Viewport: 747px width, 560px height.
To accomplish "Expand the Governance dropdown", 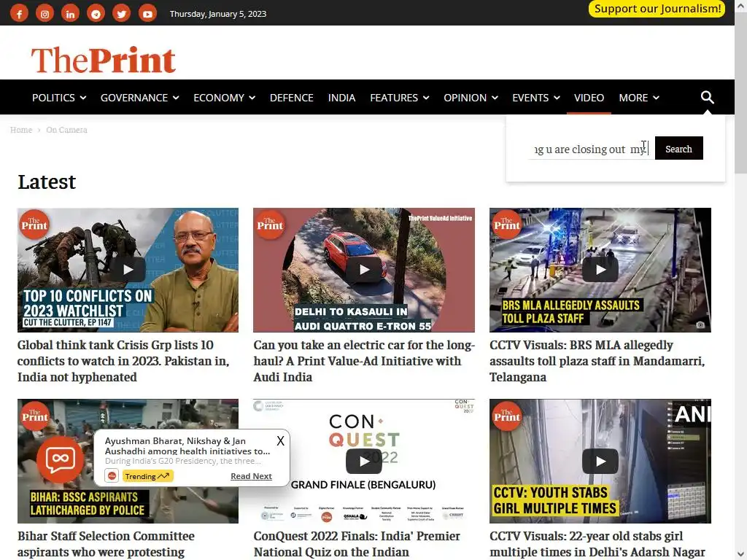I will click(x=139, y=98).
